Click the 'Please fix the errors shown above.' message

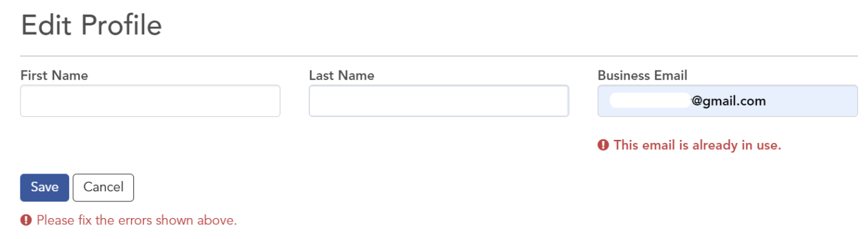click(x=137, y=221)
